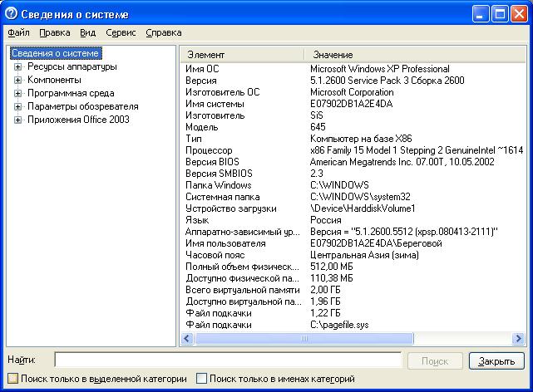Click the Значение column header
This screenshot has height=392, width=533.
pos(414,55)
